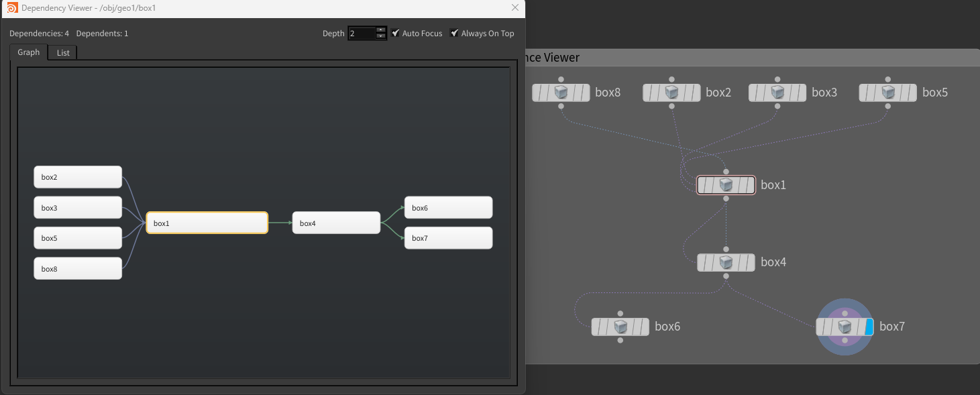Increase Depth using the up arrow

click(381, 30)
